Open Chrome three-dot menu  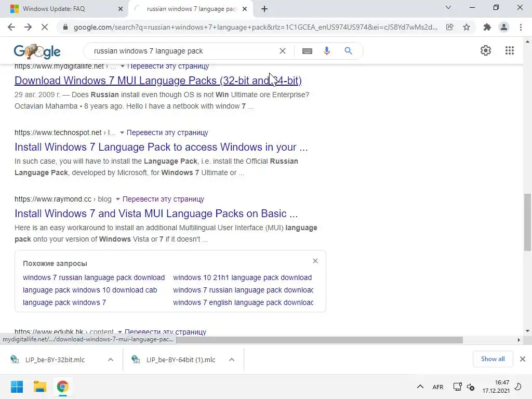click(x=521, y=27)
